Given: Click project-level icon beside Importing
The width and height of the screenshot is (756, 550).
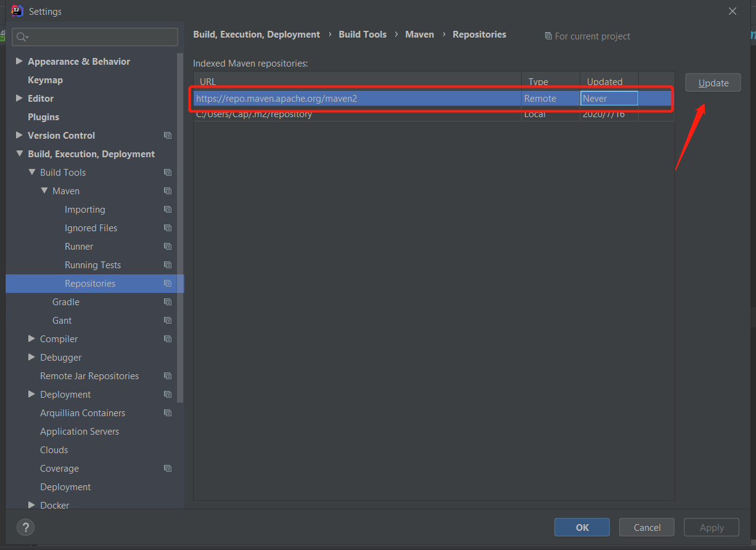Looking at the screenshot, I should pyautogui.click(x=168, y=210).
